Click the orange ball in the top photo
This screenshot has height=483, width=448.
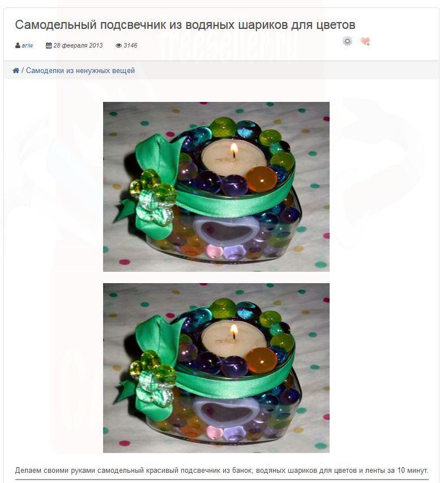click(261, 179)
